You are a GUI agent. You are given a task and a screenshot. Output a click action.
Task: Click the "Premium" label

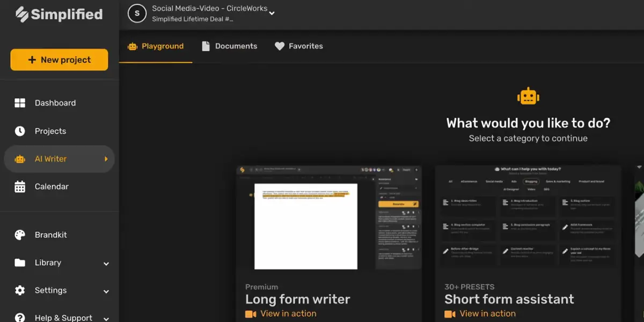[x=262, y=287]
